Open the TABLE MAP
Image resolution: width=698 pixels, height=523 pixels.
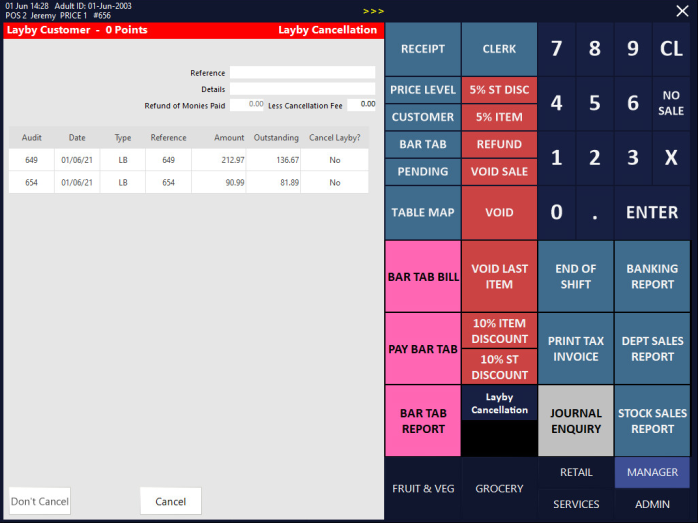pos(423,212)
